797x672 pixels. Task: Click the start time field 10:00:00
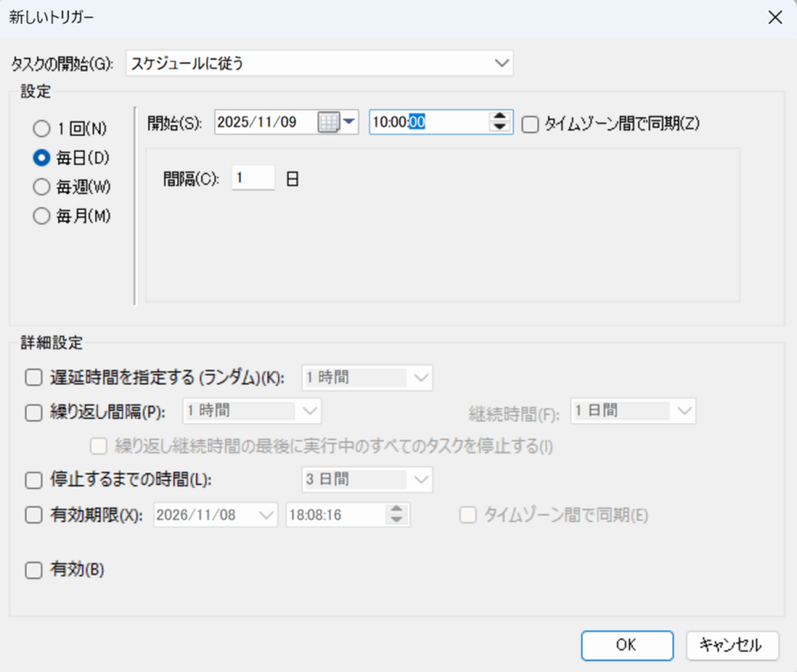pos(428,122)
